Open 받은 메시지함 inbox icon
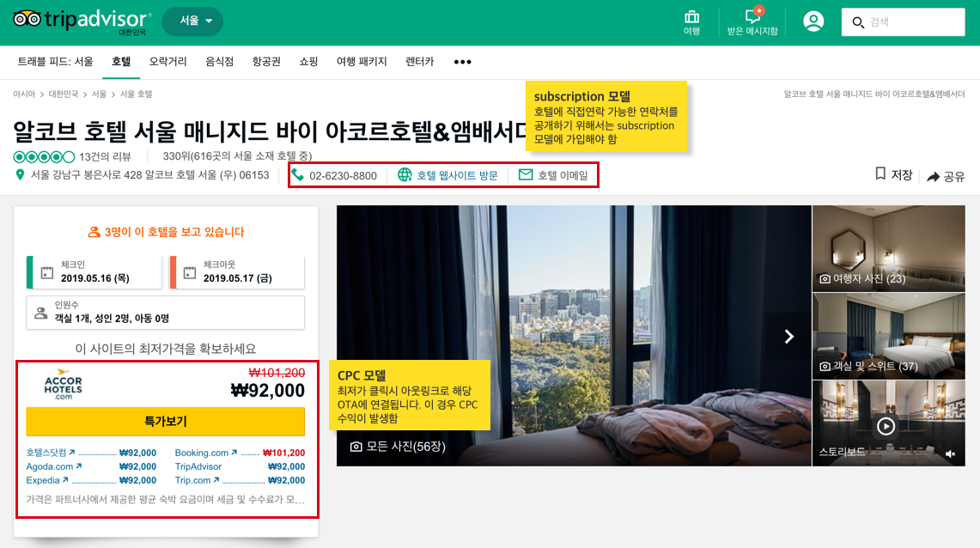 point(752,22)
